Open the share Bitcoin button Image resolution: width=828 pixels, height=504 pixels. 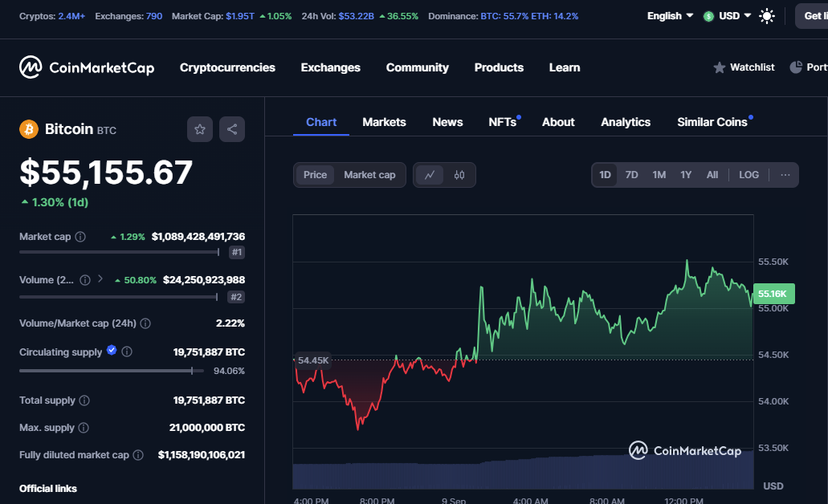(232, 129)
